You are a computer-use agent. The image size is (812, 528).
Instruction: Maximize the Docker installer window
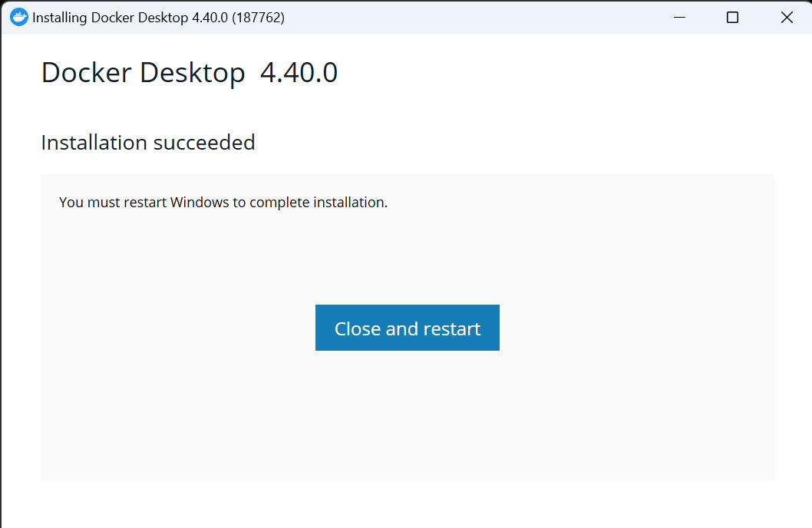pos(732,18)
